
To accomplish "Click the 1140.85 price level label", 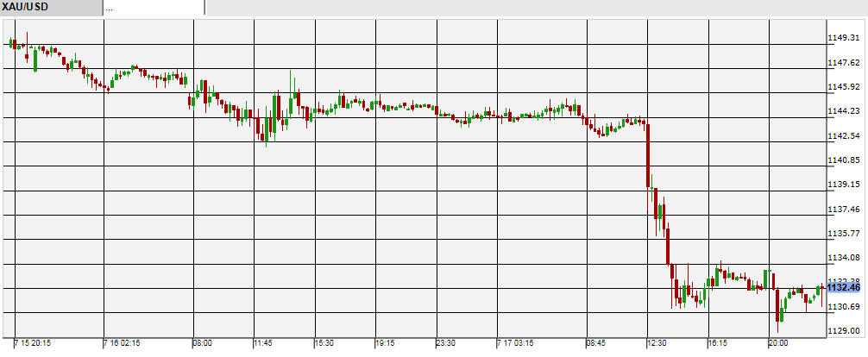I will 842,160.
